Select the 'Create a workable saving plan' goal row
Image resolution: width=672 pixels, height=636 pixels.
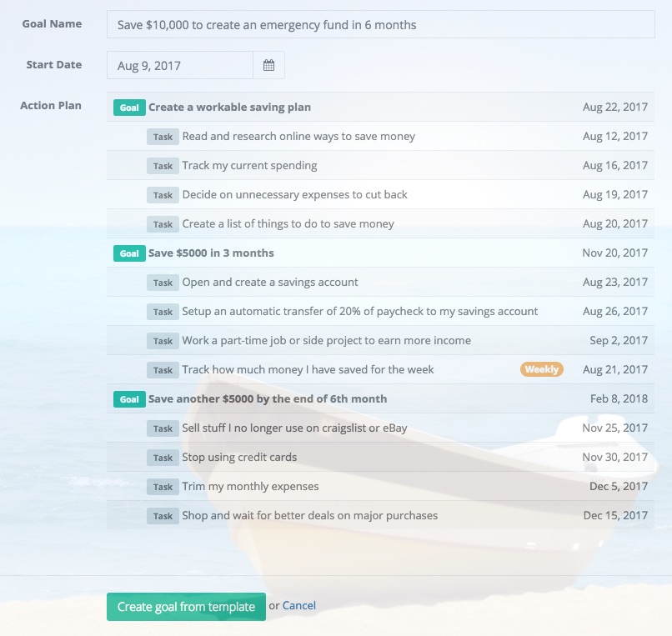coord(229,108)
